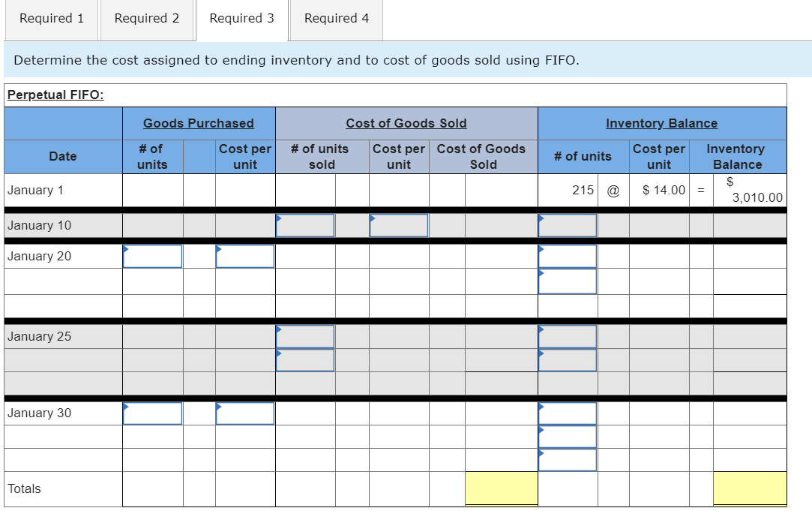Click the # of units sold header
The image size is (812, 517).
pyautogui.click(x=321, y=156)
